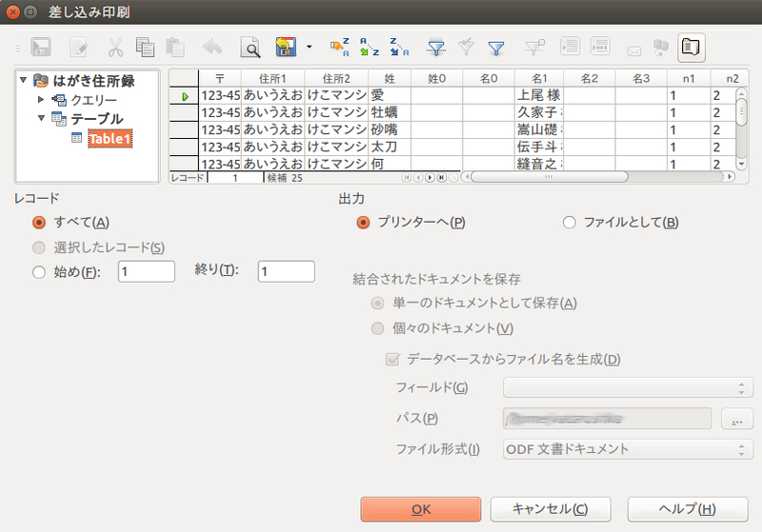Click the 住所1 column header
Screen dimensions: 762x532
point(272,78)
